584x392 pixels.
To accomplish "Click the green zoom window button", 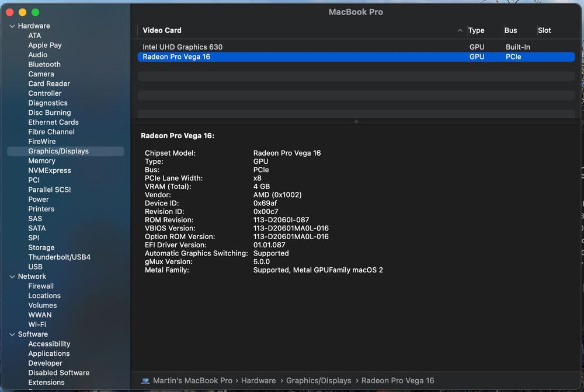I will pyautogui.click(x=36, y=13).
